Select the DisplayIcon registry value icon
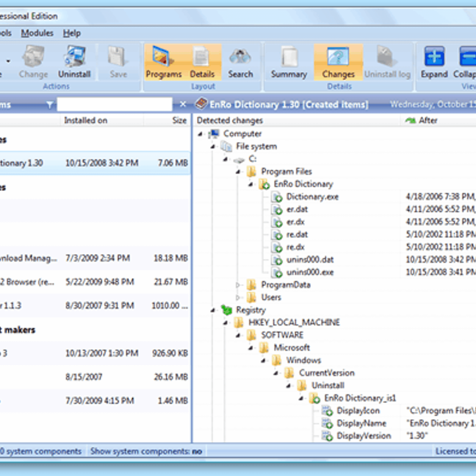The image size is (476, 476). pos(327,411)
